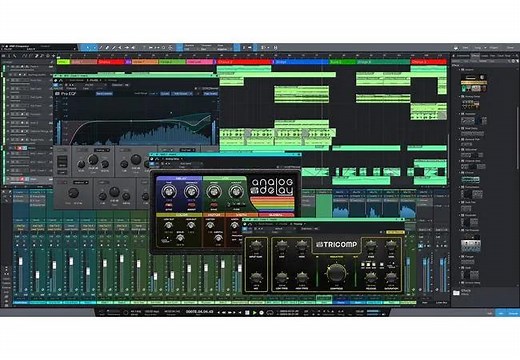Select the Split tool
The image size is (520, 360).
101,48
